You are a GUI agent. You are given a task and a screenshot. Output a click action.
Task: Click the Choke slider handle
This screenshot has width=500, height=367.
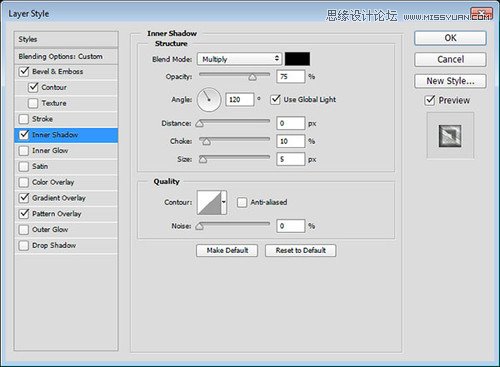(206, 142)
